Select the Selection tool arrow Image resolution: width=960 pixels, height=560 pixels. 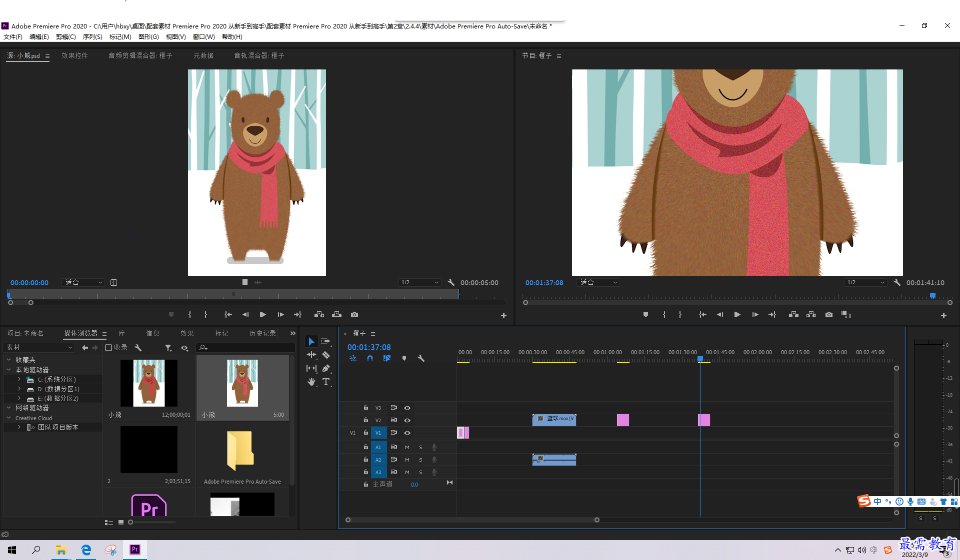(311, 341)
